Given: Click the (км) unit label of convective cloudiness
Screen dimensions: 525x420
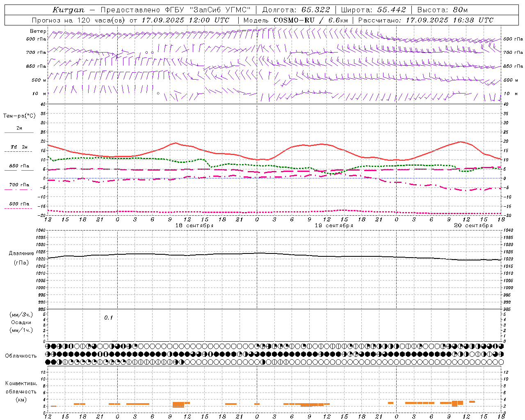Looking at the screenshot, I should pyautogui.click(x=21, y=399).
